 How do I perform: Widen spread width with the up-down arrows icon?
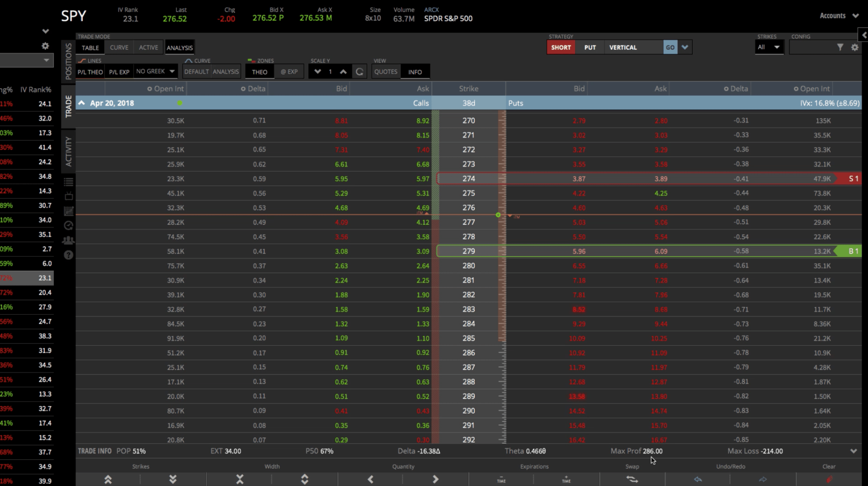point(304,479)
